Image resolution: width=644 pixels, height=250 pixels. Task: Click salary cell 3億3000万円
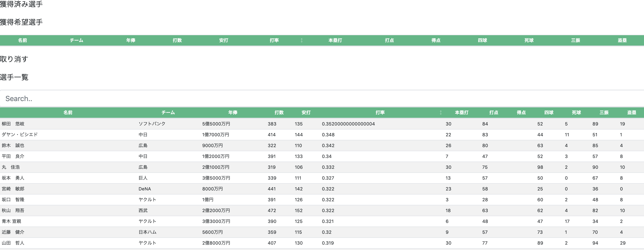216,221
